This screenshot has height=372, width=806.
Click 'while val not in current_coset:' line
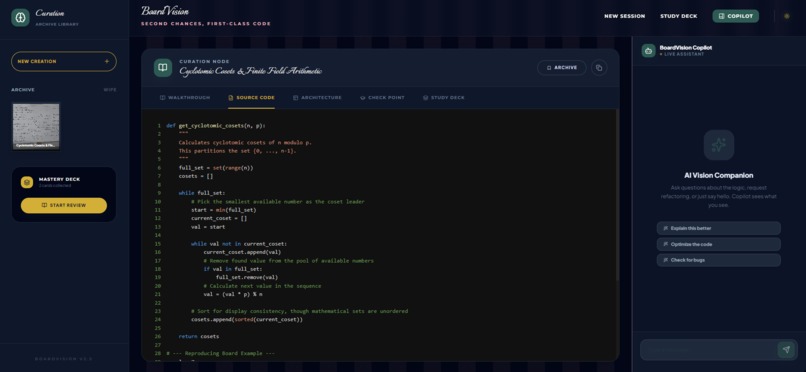tap(239, 244)
